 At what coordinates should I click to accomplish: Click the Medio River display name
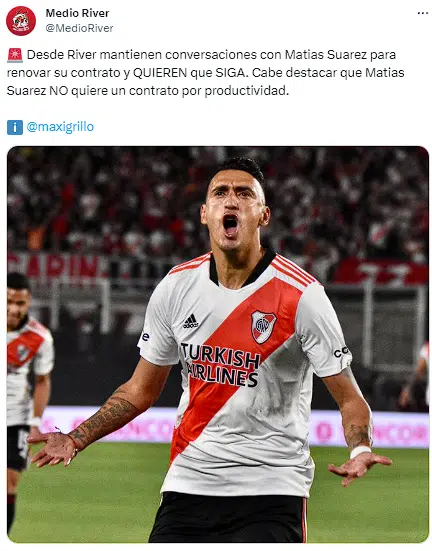click(x=77, y=13)
